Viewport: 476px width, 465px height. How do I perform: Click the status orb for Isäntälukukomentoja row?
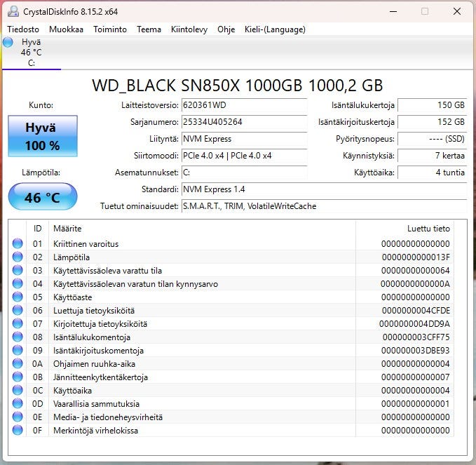click(x=18, y=337)
